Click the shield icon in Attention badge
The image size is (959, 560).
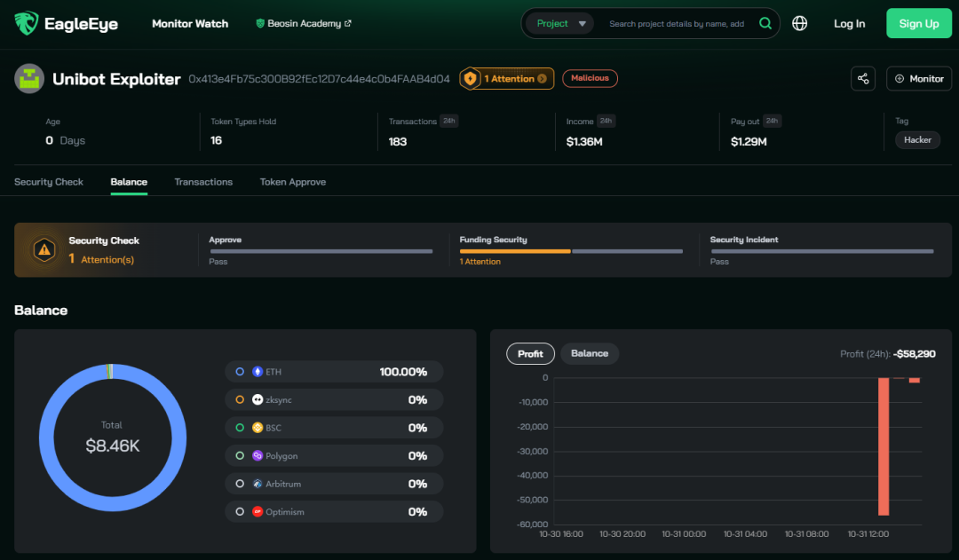(x=470, y=78)
